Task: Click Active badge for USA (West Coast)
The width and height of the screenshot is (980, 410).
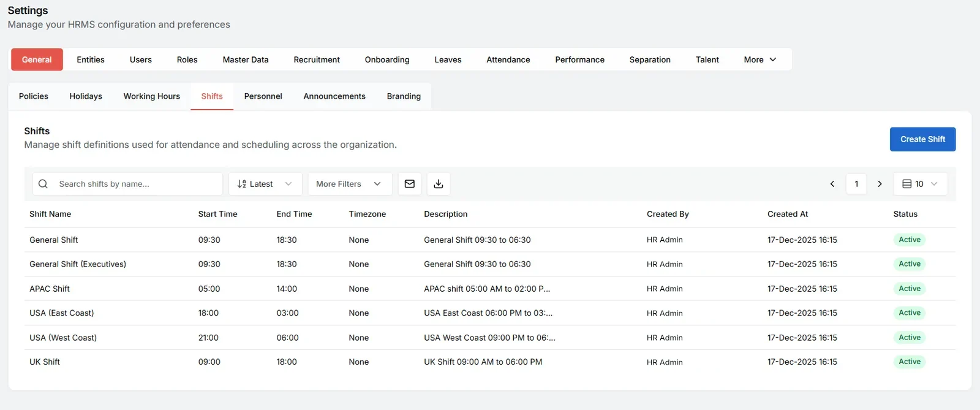Action: (910, 338)
